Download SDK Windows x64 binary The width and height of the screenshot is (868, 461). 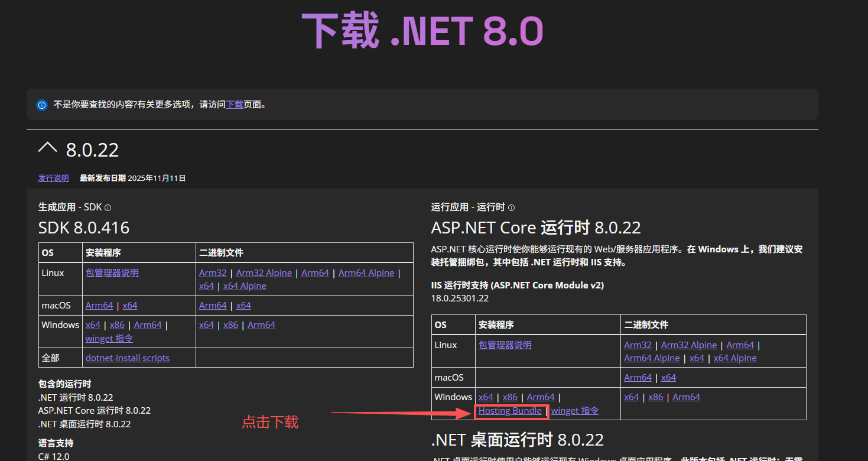206,325
